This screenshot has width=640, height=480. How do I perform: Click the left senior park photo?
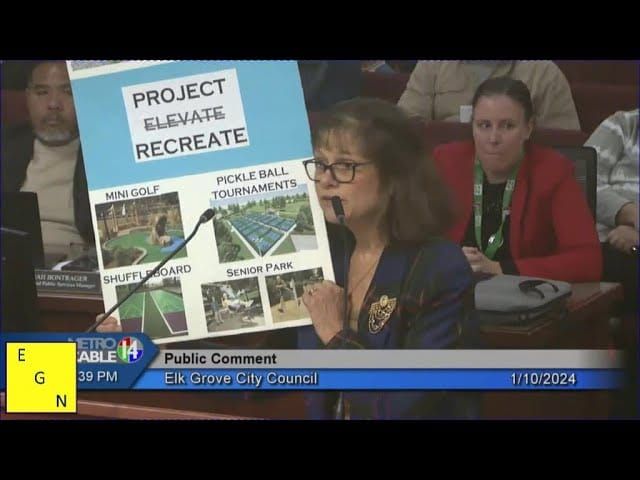[233, 304]
